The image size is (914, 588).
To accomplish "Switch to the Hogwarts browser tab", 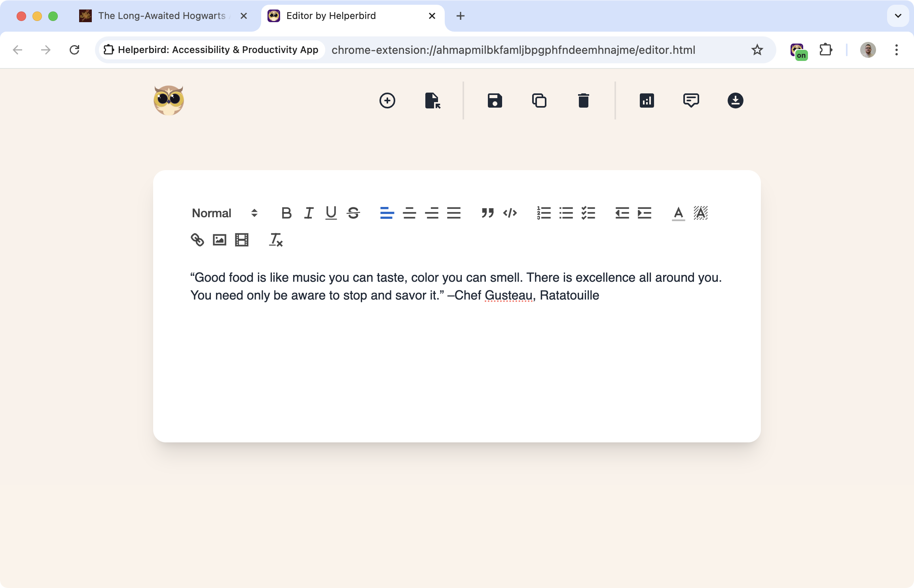I will pyautogui.click(x=158, y=16).
